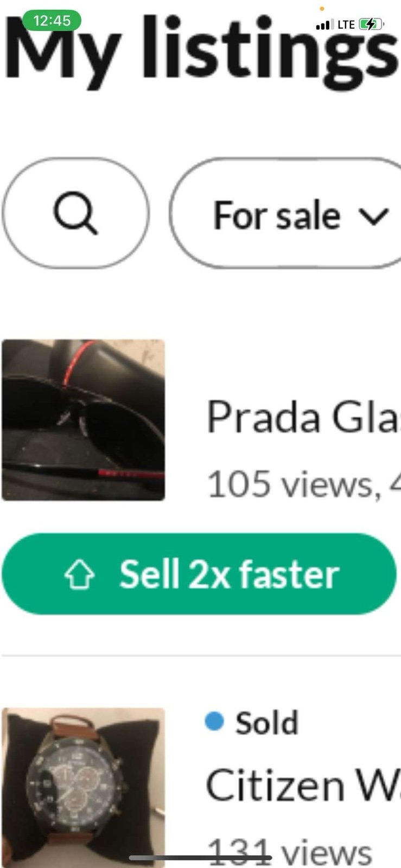Screen dimensions: 401x868
Task: Tap the Sell 2x faster button
Action: tap(199, 574)
